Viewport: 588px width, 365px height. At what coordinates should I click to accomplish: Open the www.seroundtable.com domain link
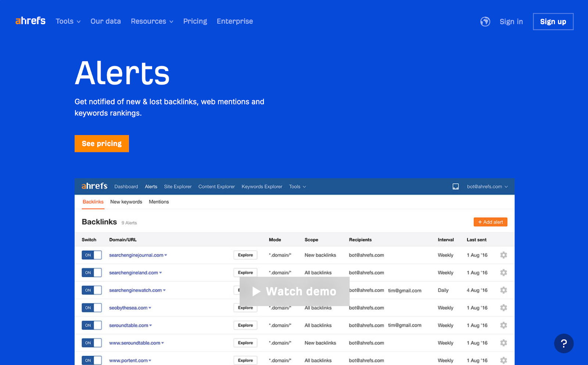pos(135,343)
